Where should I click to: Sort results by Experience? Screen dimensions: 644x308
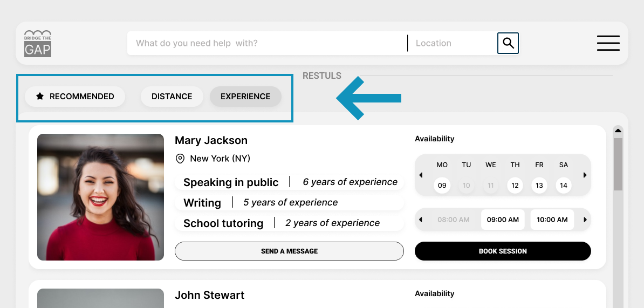[245, 97]
